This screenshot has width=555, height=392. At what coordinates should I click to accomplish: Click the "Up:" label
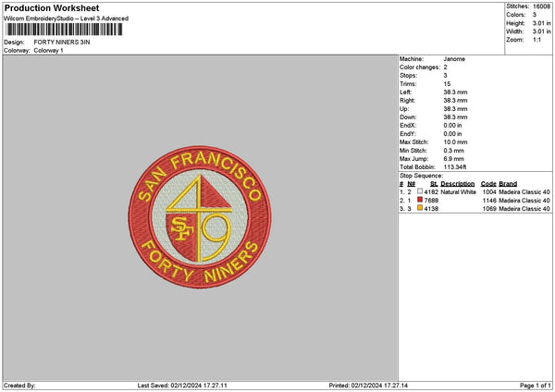click(404, 108)
